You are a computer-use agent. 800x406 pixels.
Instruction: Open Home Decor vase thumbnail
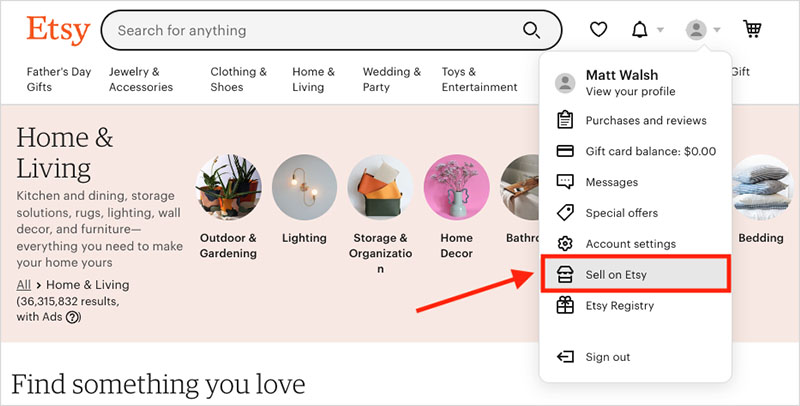tap(456, 187)
